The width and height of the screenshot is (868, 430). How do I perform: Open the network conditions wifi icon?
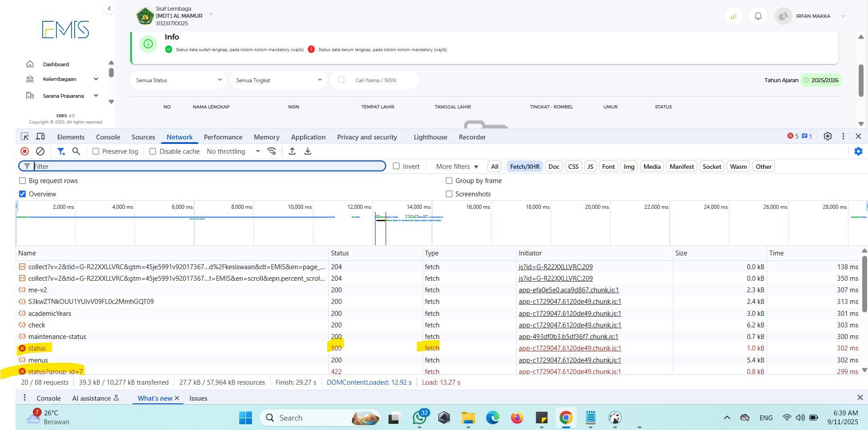(x=272, y=151)
